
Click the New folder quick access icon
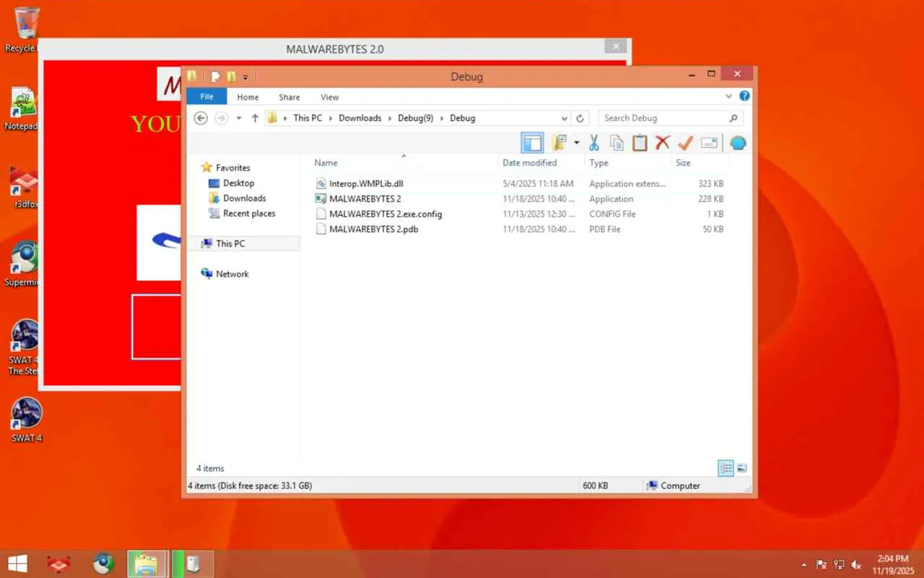231,76
